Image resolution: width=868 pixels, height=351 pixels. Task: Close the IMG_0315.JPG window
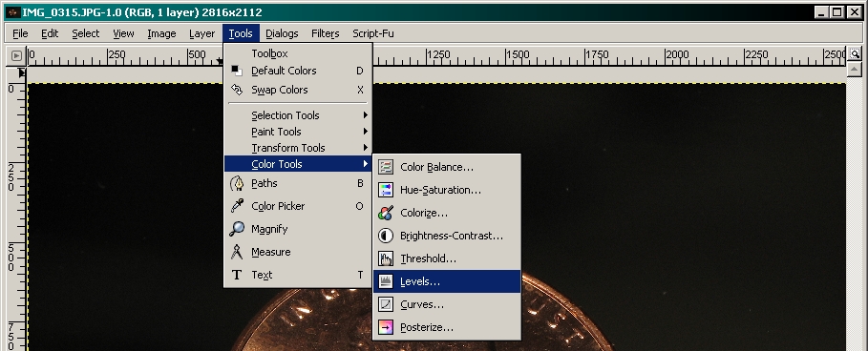tap(854, 12)
